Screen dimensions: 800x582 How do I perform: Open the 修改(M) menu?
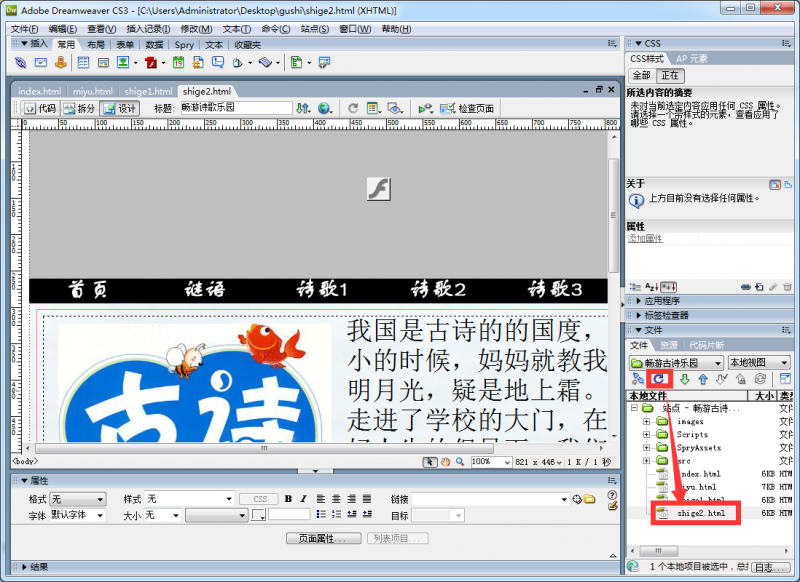(x=196, y=29)
